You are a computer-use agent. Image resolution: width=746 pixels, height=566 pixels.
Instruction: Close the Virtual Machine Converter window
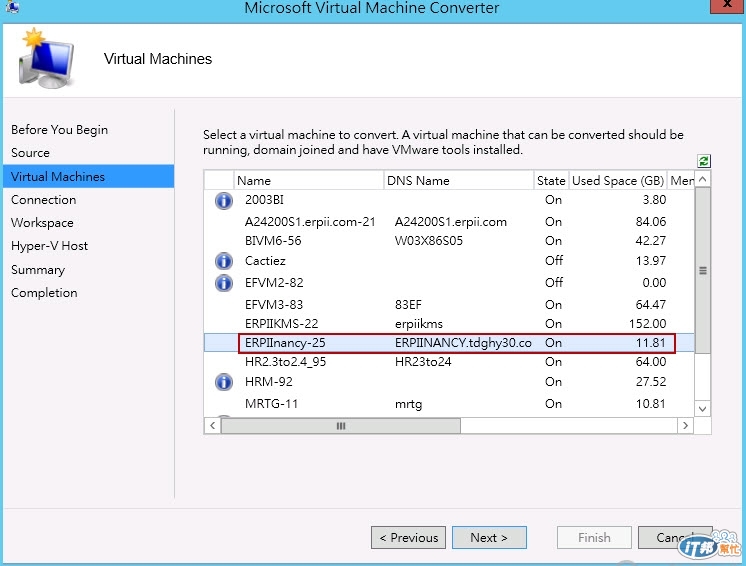(727, 5)
